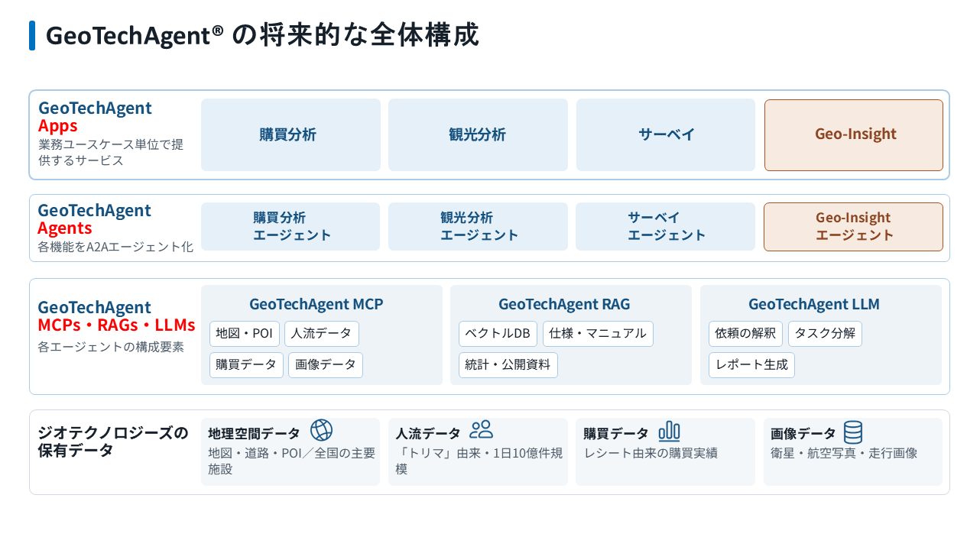Pick the Geo-Insight エージェント box
This screenshot has height=550, width=980.
click(853, 227)
